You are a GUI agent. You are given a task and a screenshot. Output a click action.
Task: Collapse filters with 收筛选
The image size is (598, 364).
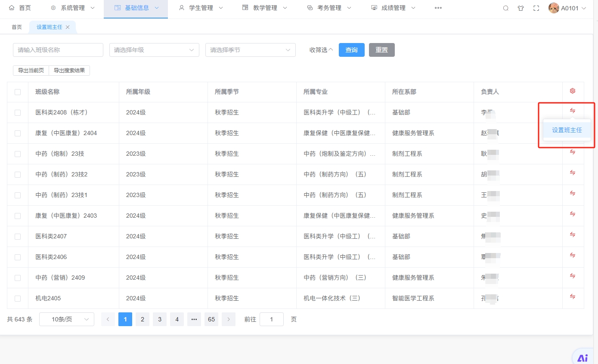click(x=321, y=50)
